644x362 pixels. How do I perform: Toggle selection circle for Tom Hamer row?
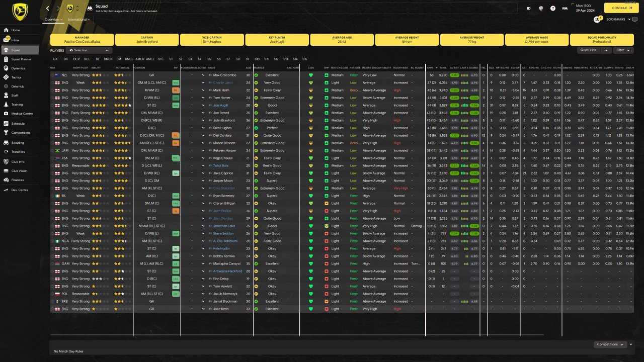click(52, 98)
